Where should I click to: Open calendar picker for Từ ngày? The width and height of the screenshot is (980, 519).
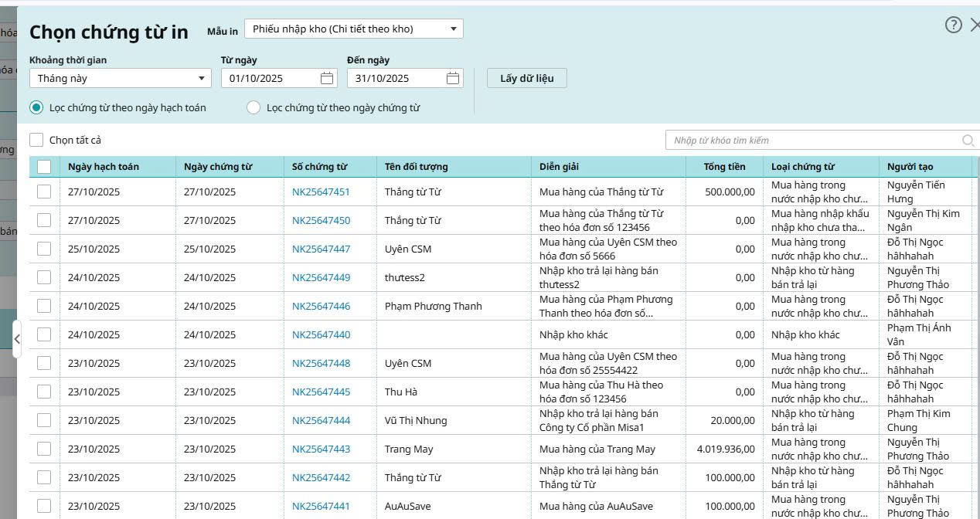(327, 78)
